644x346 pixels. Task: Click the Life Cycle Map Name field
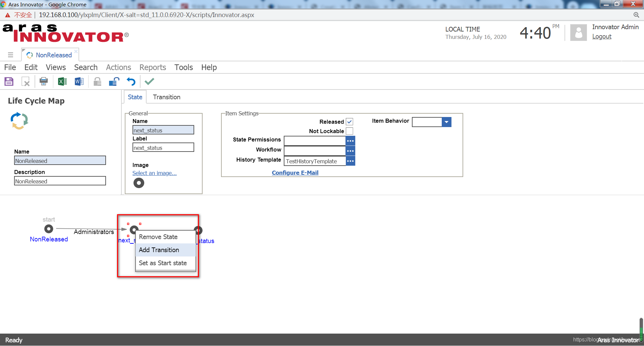tap(60, 161)
